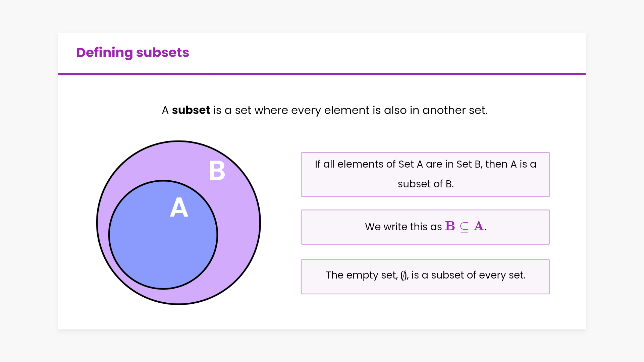Screen dimensions: 644x362
Task: Click the white letter A in the diagram
Action: (179, 207)
